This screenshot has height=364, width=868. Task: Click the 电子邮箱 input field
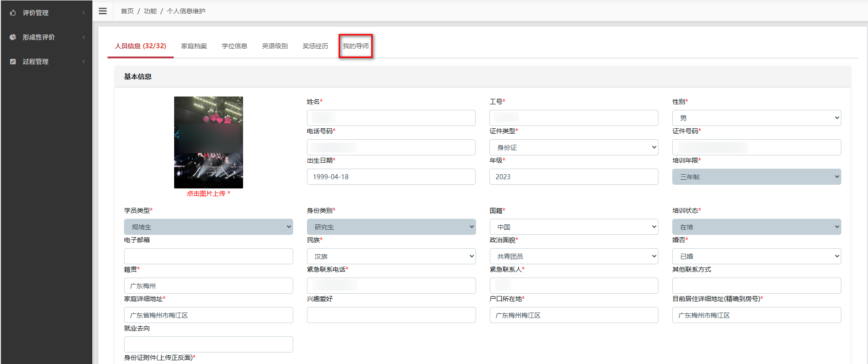point(209,256)
